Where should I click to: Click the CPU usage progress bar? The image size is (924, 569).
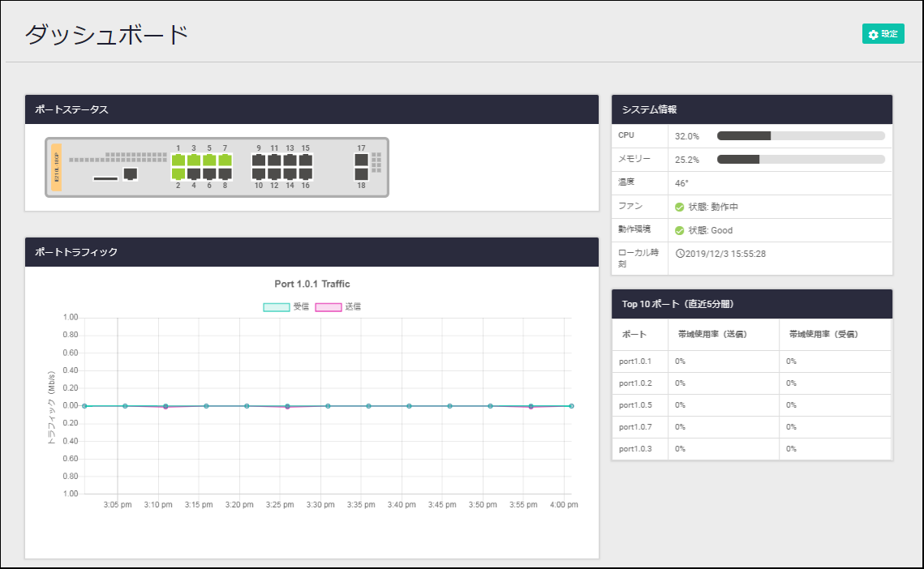point(800,136)
